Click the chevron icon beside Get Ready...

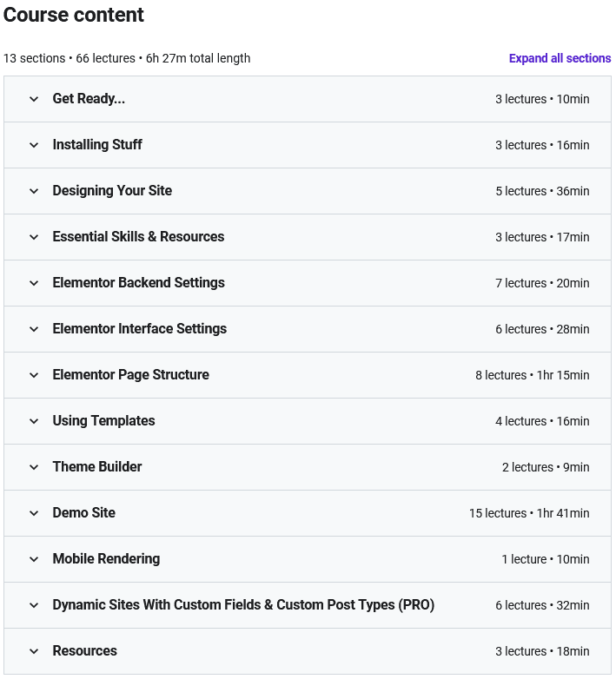click(x=34, y=99)
